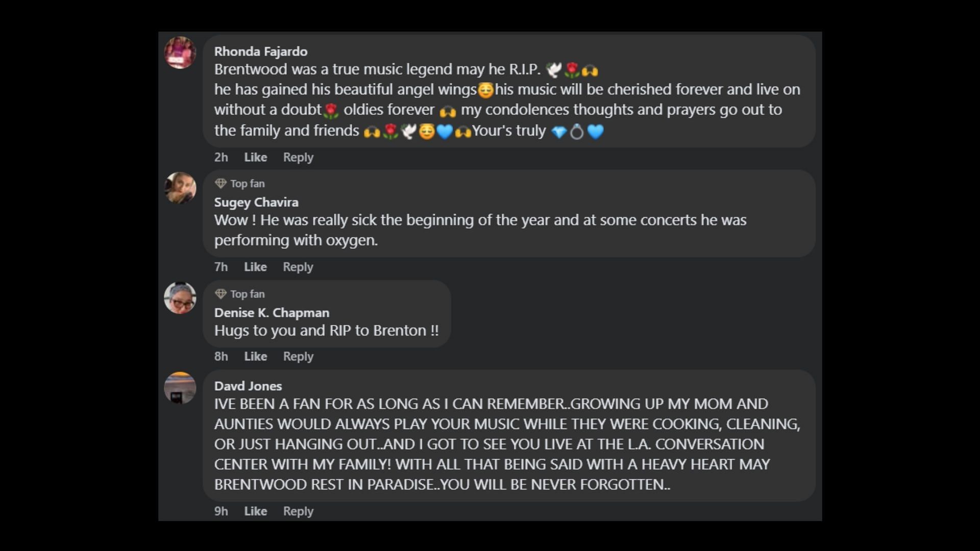Viewport: 980px width, 551px height.
Task: Open Sugey Chavira's name link
Action: point(256,202)
